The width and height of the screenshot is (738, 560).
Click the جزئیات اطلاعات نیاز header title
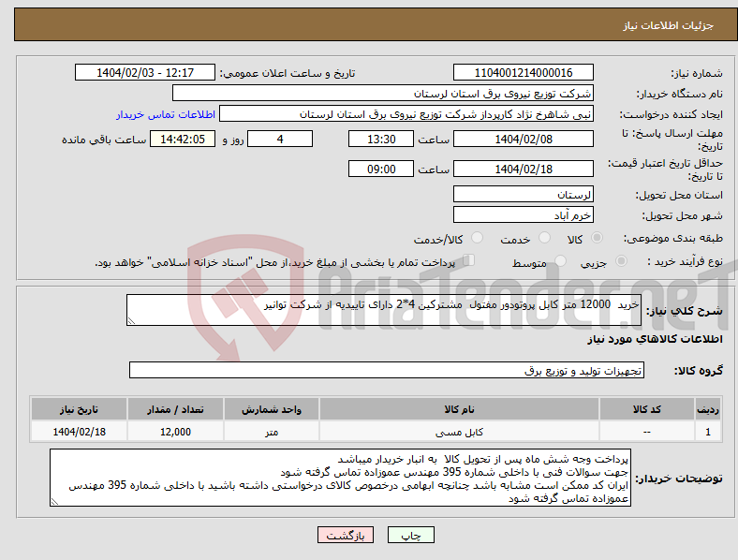point(669,25)
